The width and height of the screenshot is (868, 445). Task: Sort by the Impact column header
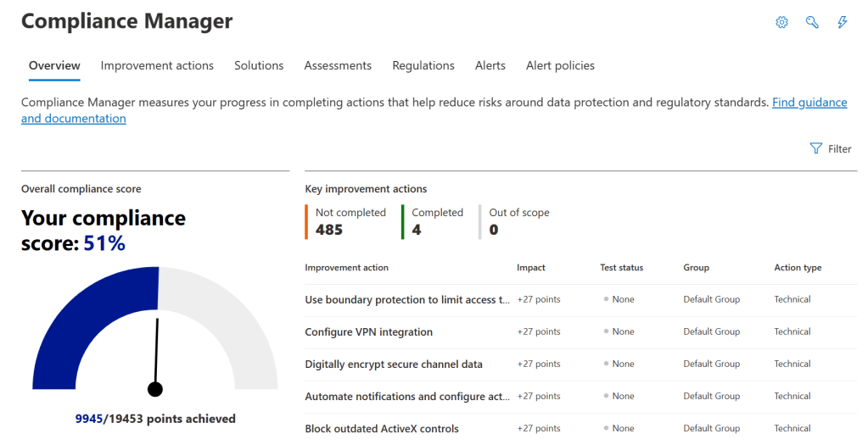click(x=530, y=268)
